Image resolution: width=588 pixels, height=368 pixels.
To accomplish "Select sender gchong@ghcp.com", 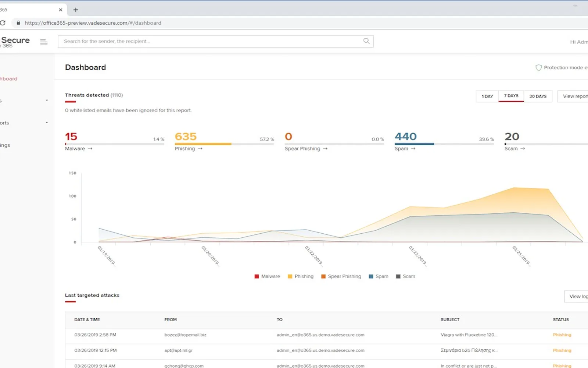I will pos(184,366).
